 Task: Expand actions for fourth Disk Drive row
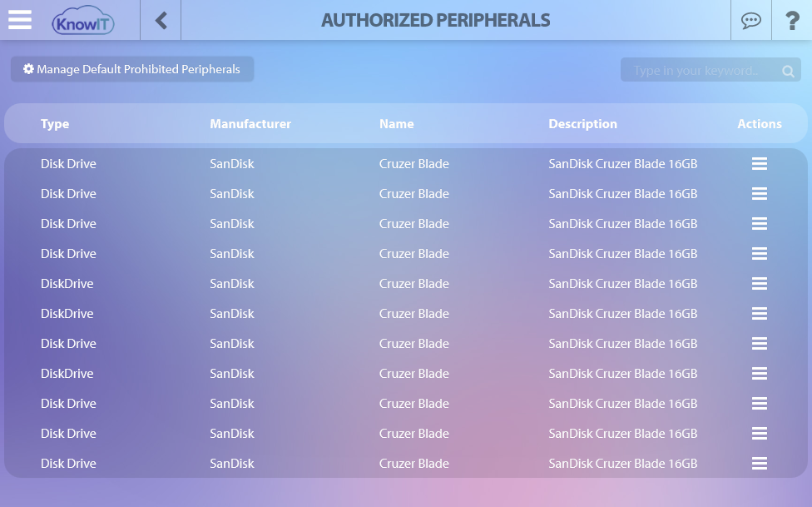click(760, 254)
